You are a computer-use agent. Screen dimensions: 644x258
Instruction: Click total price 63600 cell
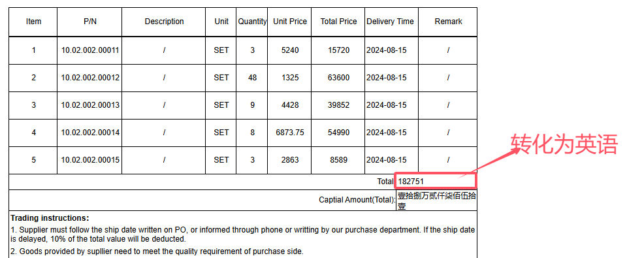[338, 78]
